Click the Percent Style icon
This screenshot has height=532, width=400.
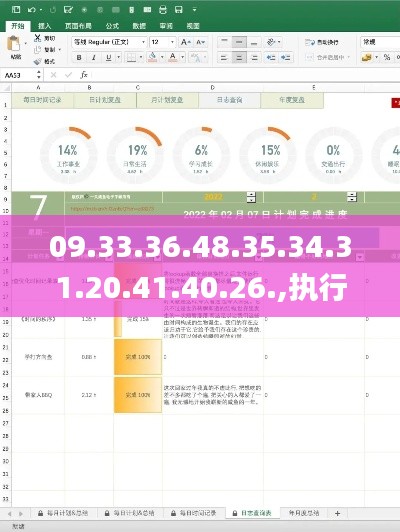click(387, 57)
